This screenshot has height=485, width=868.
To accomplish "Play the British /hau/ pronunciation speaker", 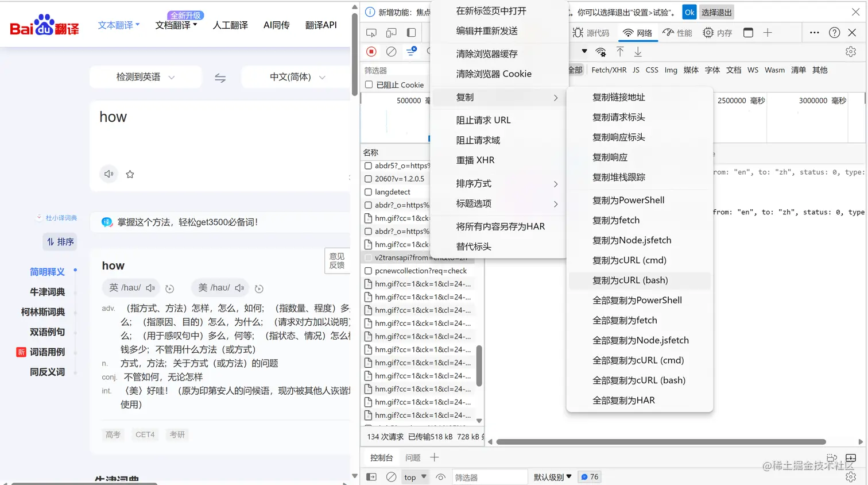I will pyautogui.click(x=150, y=288).
